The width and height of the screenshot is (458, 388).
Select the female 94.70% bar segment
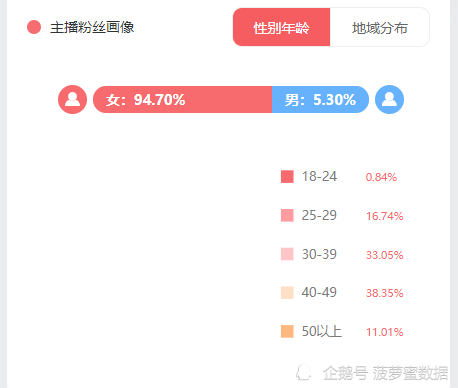182,99
